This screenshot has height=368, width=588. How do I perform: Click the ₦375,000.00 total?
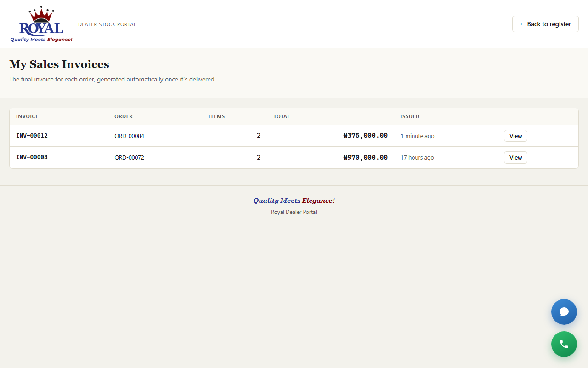365,136
